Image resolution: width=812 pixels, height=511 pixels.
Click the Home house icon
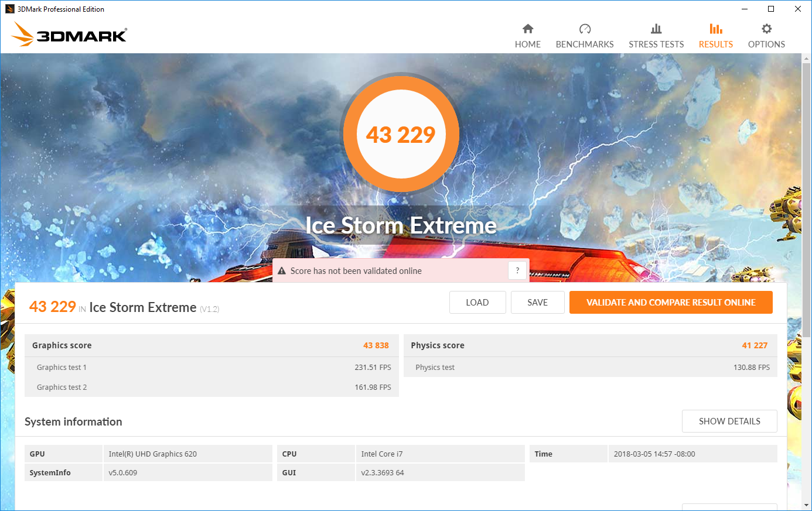(x=528, y=29)
